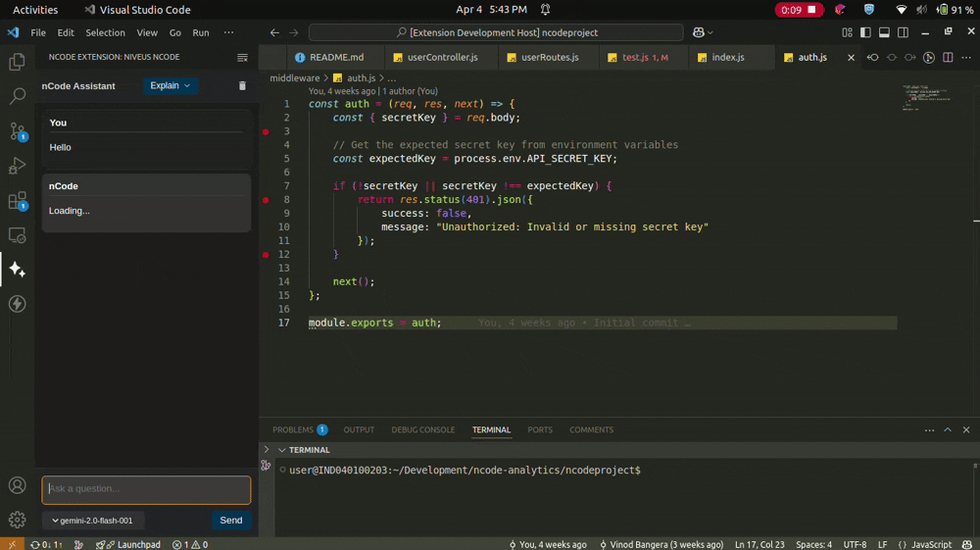Open the Visual Studio Code logo menu

pos(13,32)
